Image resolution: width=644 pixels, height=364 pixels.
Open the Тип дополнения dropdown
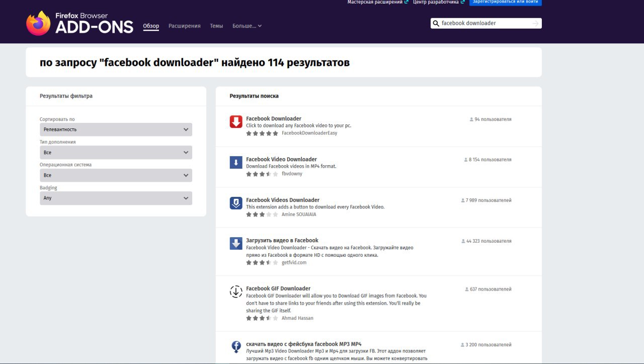[x=116, y=153]
